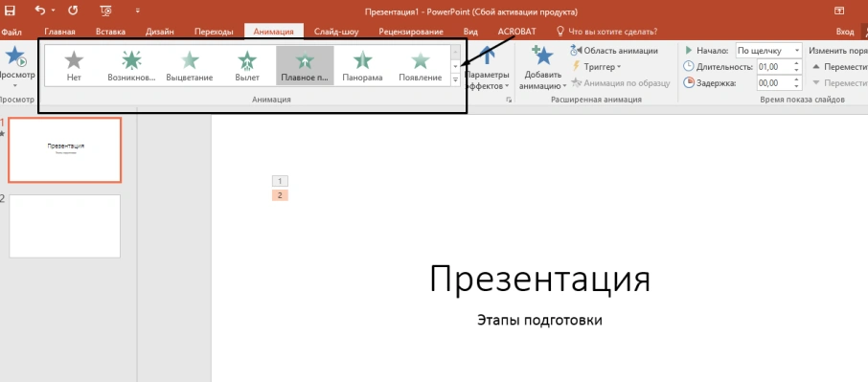Apply the Выцветание animation effect
The width and height of the screenshot is (868, 382).
[190, 65]
